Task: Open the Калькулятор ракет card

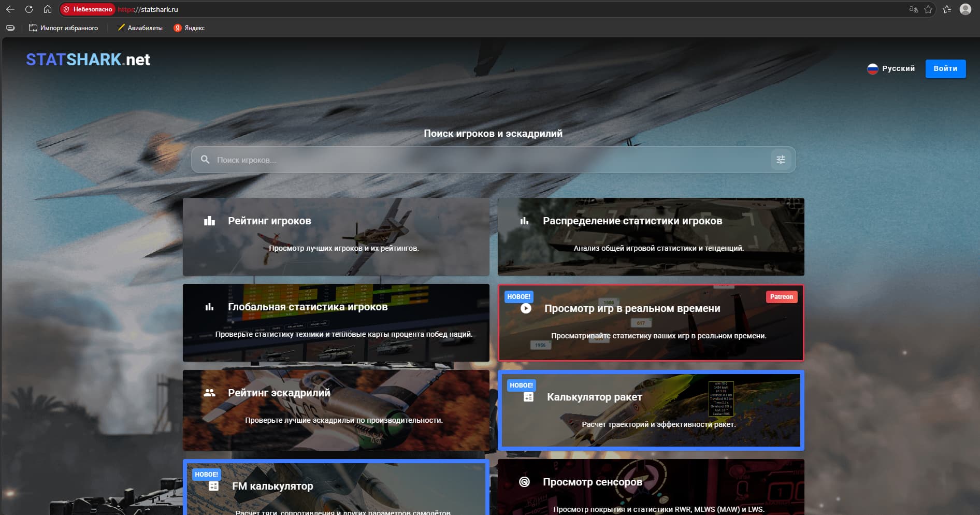Action: pos(651,409)
